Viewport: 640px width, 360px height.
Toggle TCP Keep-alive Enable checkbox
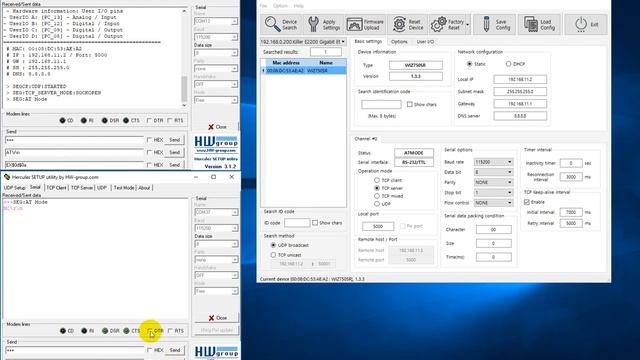pyautogui.click(x=527, y=202)
